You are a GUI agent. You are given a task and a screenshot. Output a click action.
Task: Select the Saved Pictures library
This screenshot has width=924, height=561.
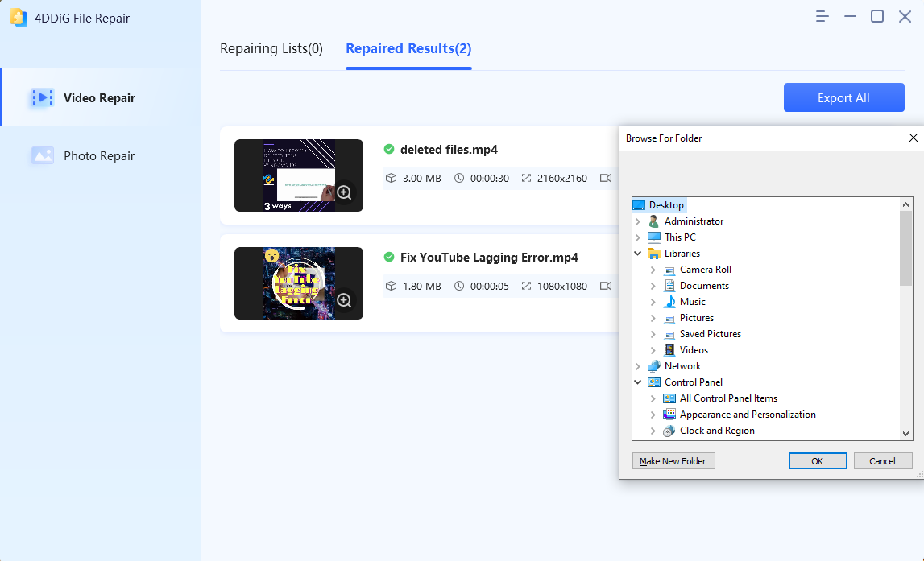[x=710, y=334]
